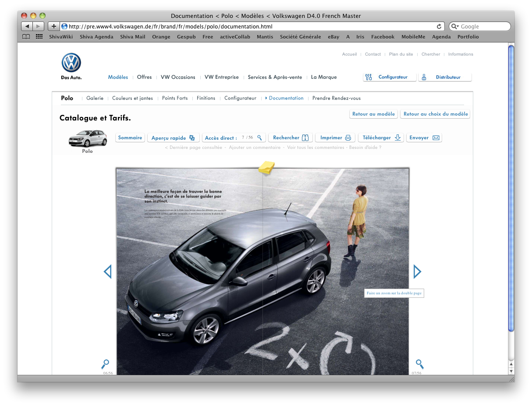This screenshot has width=532, height=406.
Task: Click the Besoin d'aide ? link
Action: coord(365,148)
